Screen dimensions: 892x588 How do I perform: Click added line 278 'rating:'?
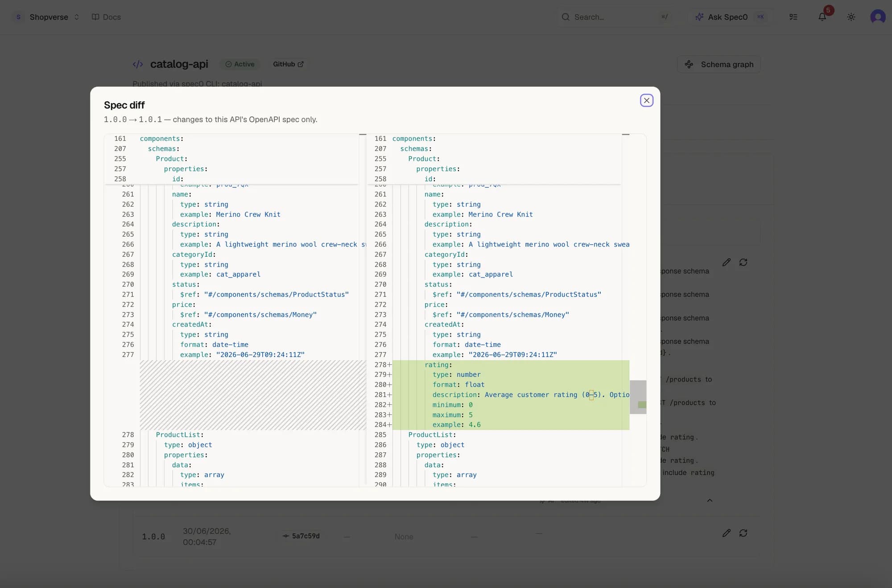438,365
